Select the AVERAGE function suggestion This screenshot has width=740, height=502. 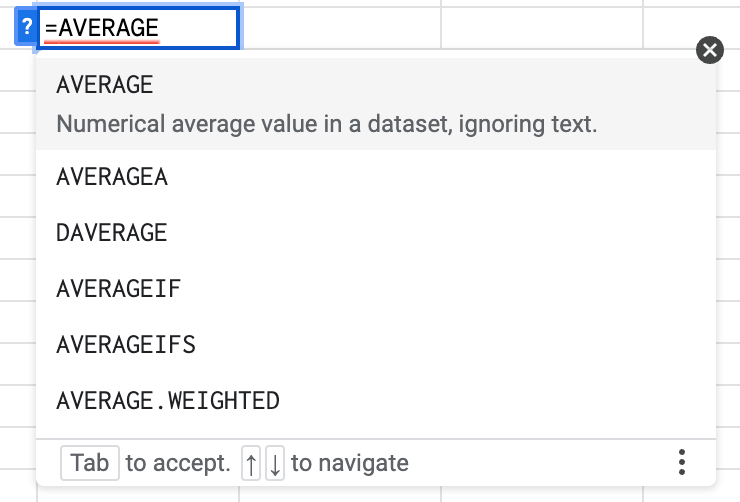(105, 85)
